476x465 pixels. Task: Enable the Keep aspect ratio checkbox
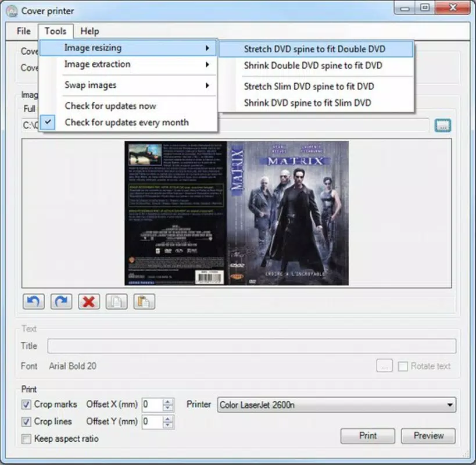pos(26,439)
